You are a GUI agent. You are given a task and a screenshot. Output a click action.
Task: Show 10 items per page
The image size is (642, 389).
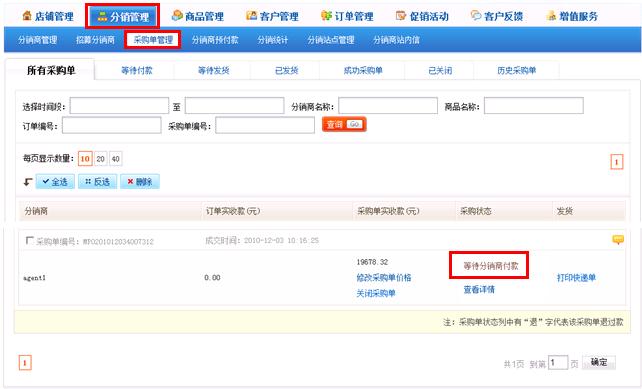(x=85, y=159)
